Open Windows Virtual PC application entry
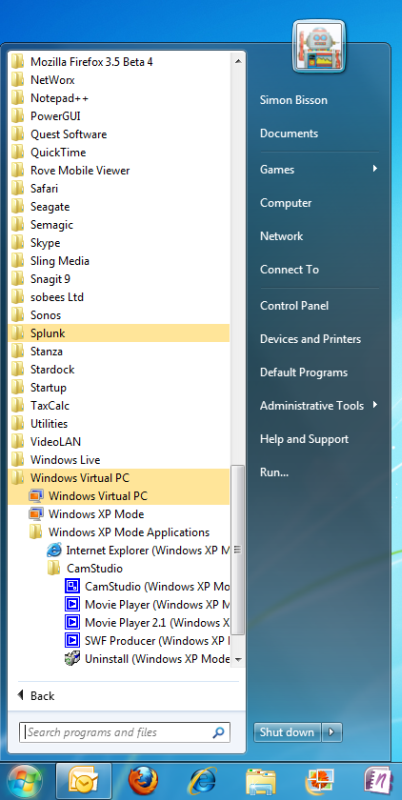The image size is (402, 800). point(119,496)
